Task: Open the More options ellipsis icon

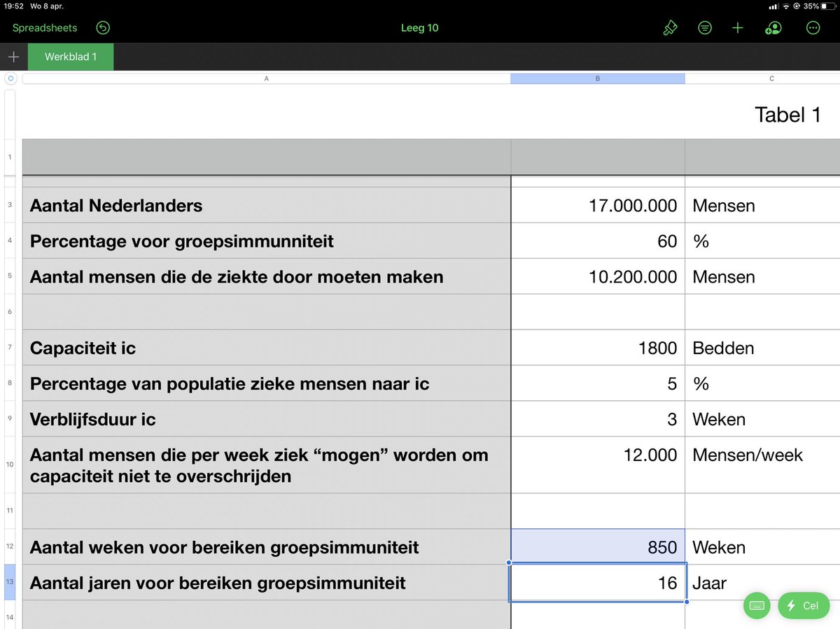Action: click(813, 28)
